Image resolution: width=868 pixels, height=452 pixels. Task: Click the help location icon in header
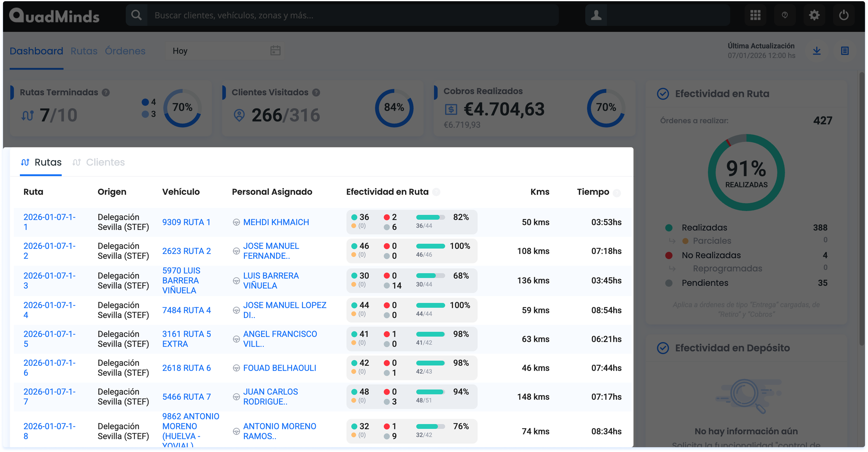[784, 15]
